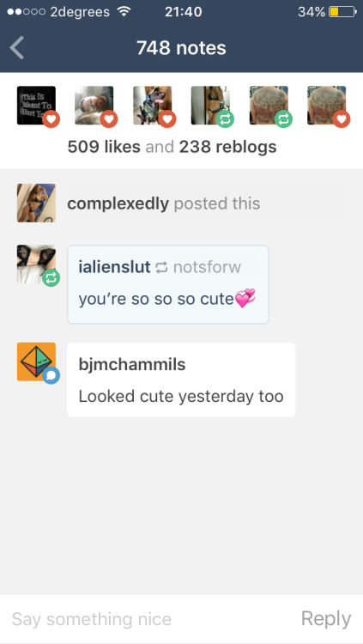The height and width of the screenshot is (644, 363).
Task: Tap the Reply button
Action: point(326,619)
